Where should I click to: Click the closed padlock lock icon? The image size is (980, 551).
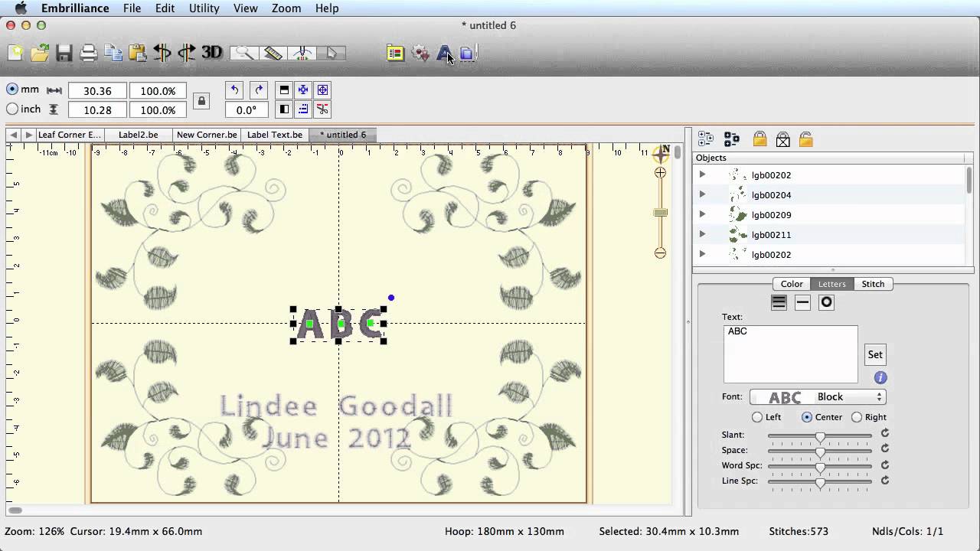tap(759, 139)
